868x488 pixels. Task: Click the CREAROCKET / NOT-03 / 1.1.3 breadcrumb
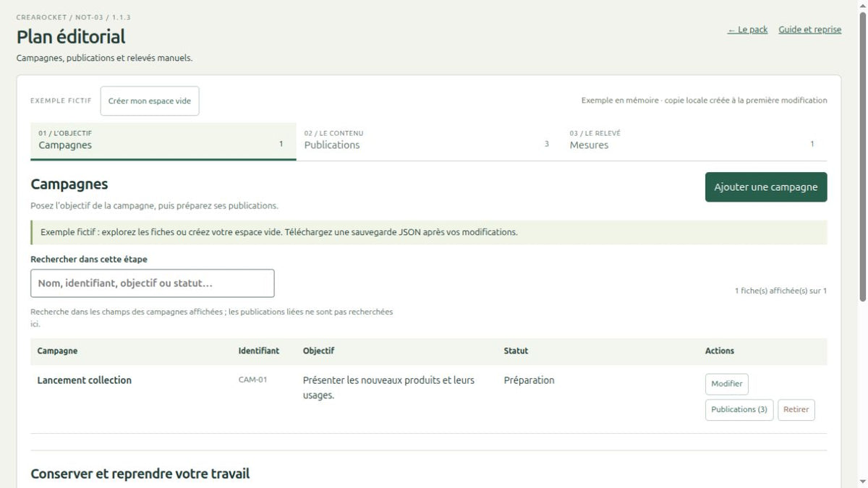74,17
